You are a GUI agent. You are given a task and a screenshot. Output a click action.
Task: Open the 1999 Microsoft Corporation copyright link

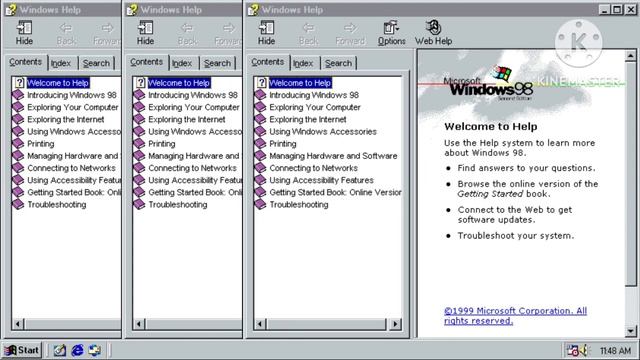click(x=516, y=316)
